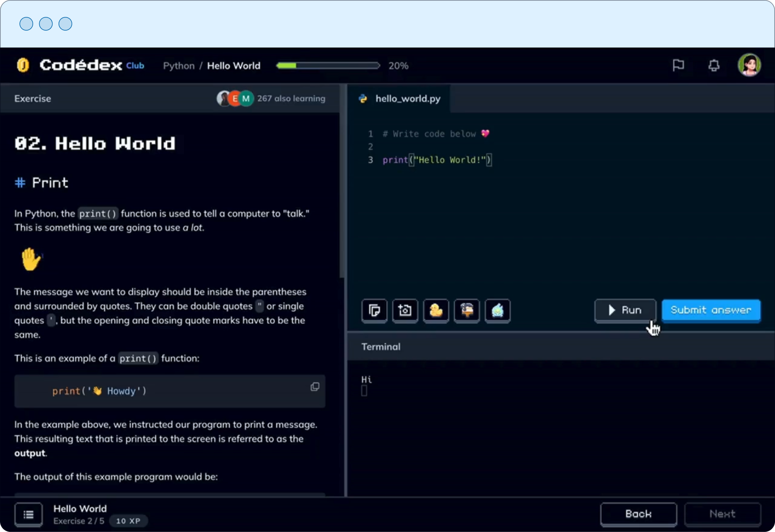Viewport: 775px width, 532px height.
Task: Click the pancake stack icon in toolbar
Action: coord(467,310)
